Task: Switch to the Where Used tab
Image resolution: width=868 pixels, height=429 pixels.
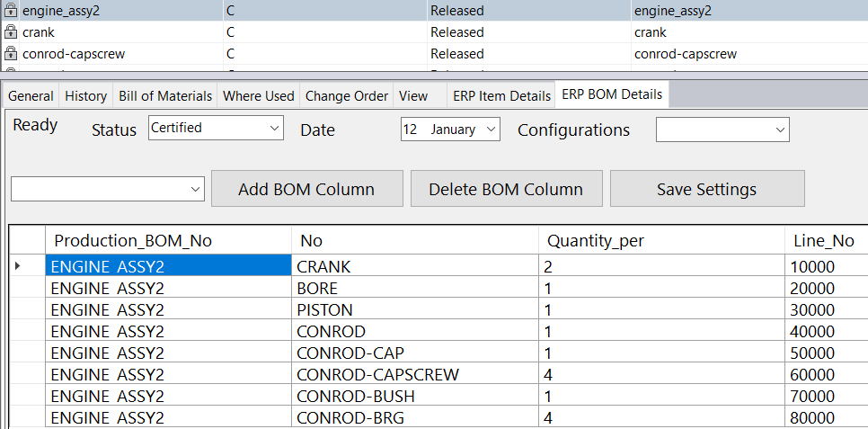Action: (x=258, y=96)
